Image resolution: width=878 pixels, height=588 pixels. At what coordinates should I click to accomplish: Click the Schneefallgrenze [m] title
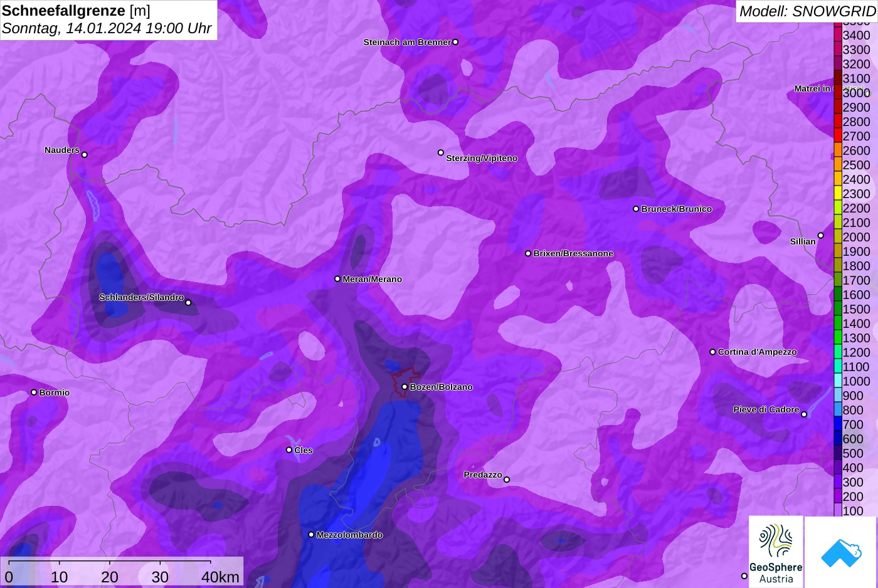[76, 11]
